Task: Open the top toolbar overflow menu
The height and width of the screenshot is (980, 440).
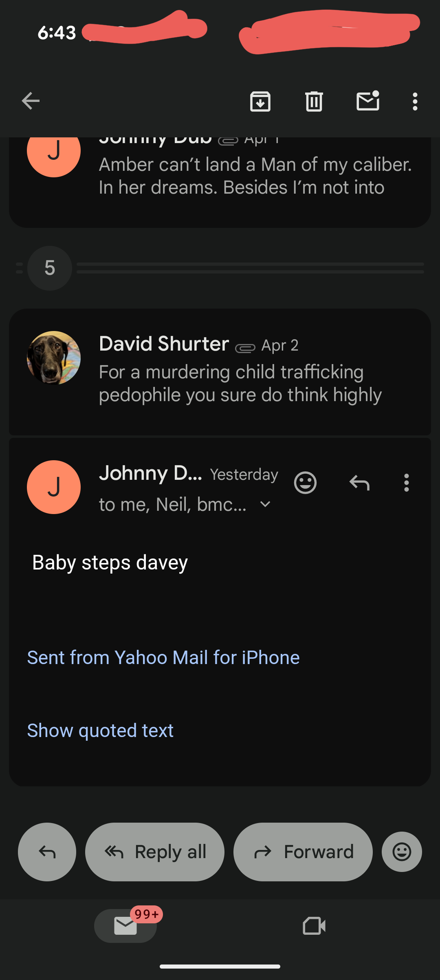Action: coord(415,101)
